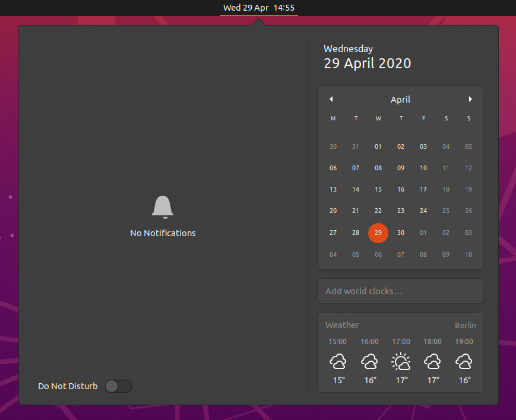
Task: Select April 24 in the calendar
Action: click(423, 211)
